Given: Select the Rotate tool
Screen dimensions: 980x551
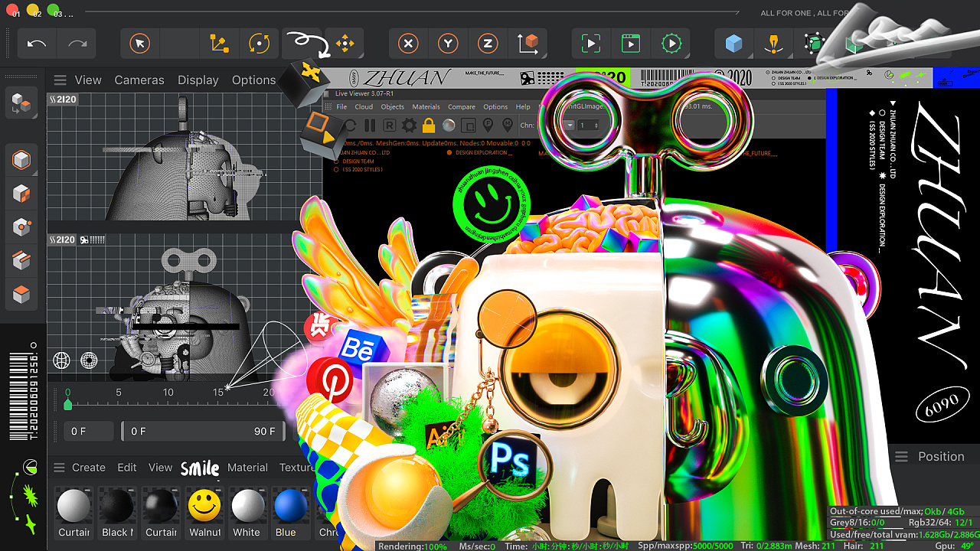Looking at the screenshot, I should 260,44.
